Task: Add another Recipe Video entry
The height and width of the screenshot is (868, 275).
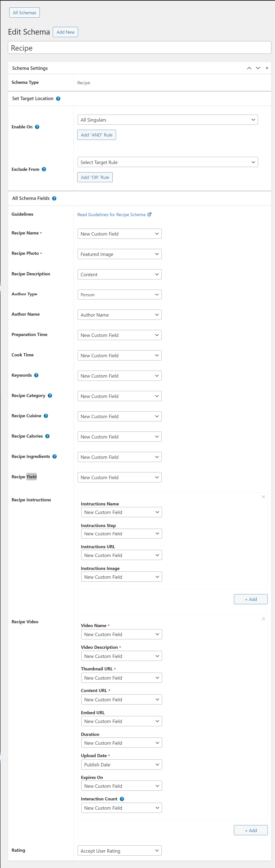Action: [250, 830]
